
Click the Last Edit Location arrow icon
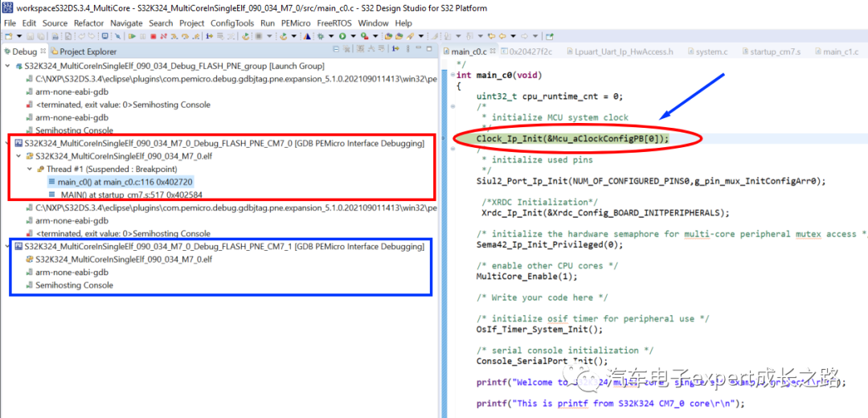(492, 36)
